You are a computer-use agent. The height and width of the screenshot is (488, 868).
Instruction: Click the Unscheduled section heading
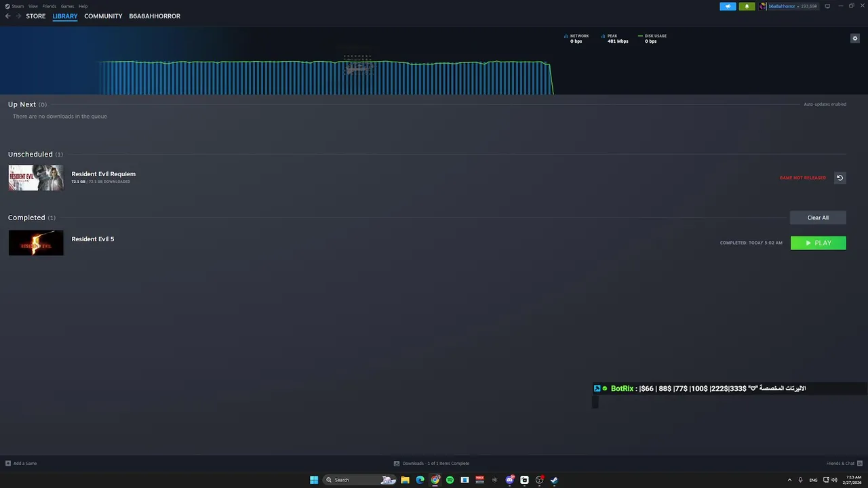[35, 155]
